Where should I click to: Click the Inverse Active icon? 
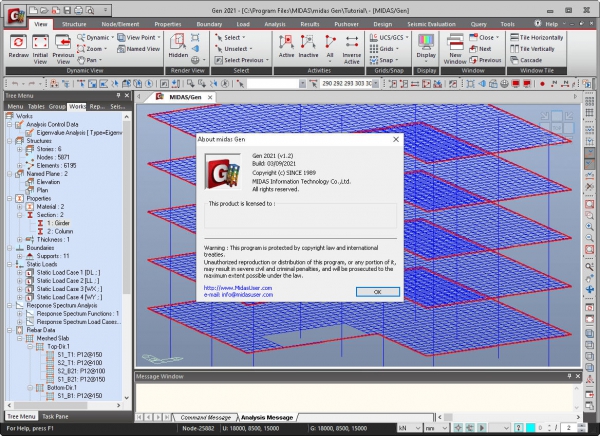tap(351, 47)
